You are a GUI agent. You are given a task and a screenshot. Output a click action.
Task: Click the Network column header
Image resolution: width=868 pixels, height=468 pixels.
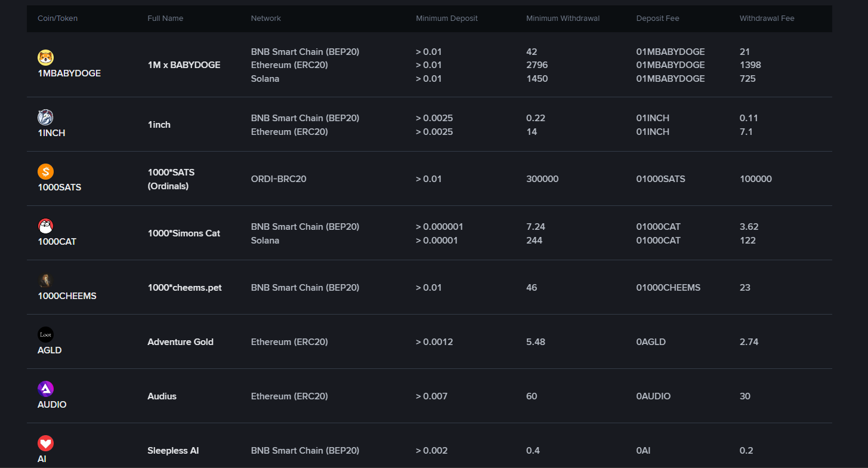[x=266, y=19]
